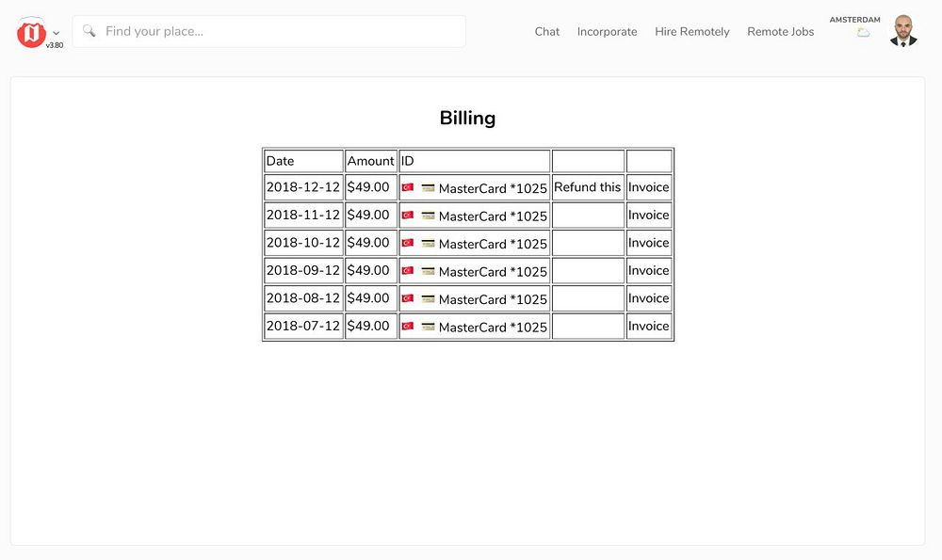Open Remote Jobs from the top navigation
This screenshot has height=560, width=942.
click(780, 32)
